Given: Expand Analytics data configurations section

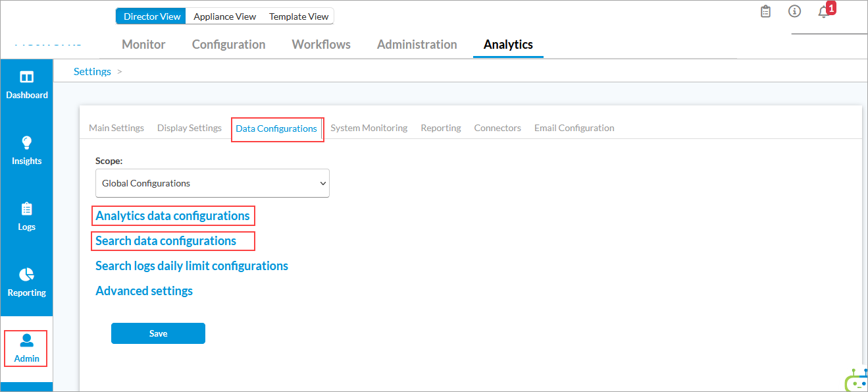Looking at the screenshot, I should [172, 216].
